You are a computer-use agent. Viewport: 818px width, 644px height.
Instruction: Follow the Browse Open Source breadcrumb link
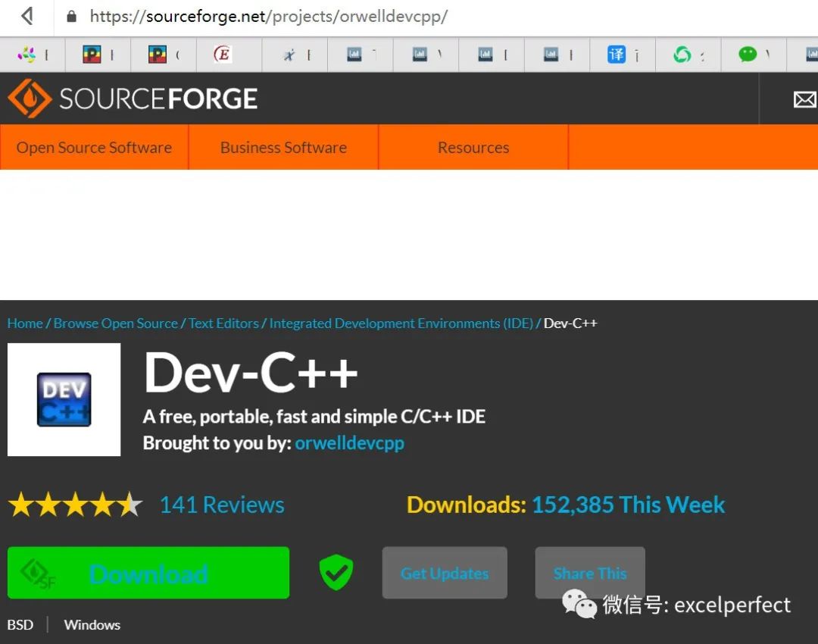tap(115, 323)
